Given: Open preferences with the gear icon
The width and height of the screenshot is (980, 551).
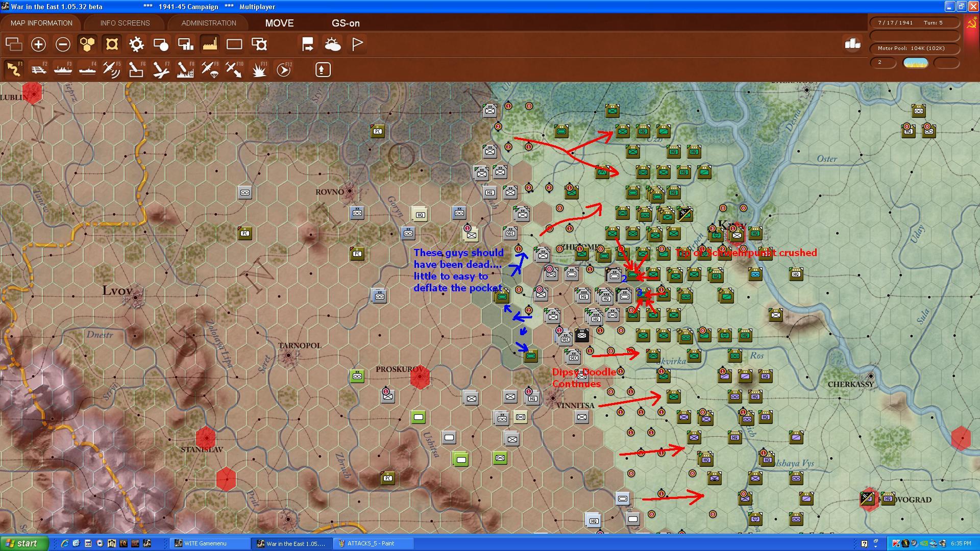Looking at the screenshot, I should [x=136, y=44].
